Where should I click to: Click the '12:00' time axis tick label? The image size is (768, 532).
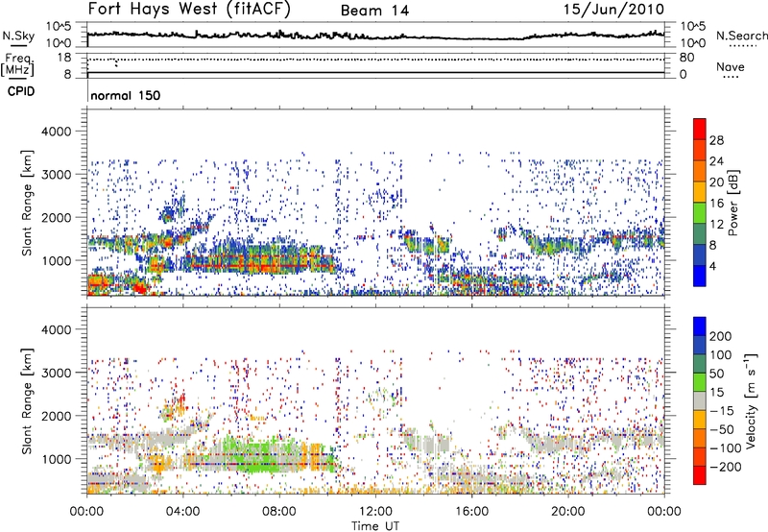point(375,512)
